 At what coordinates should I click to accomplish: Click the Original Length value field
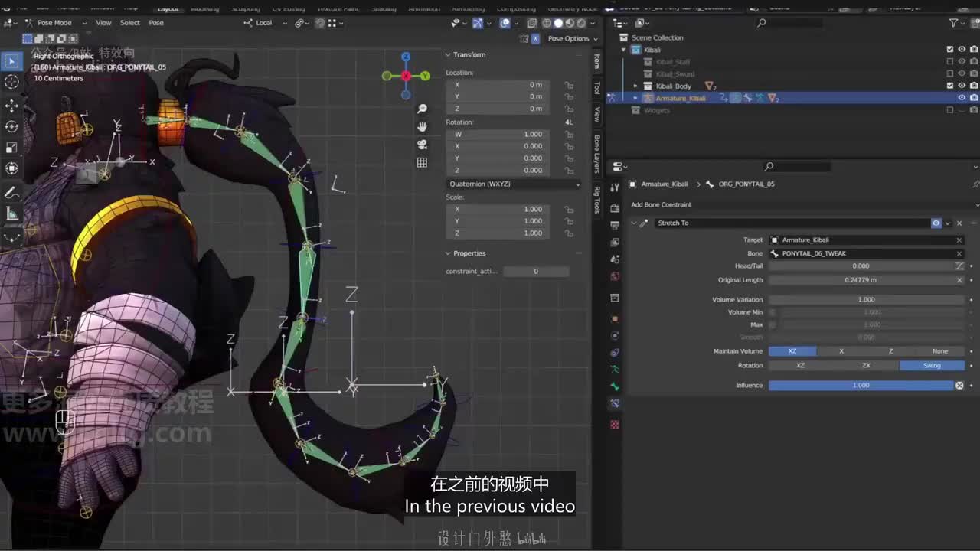tap(861, 280)
